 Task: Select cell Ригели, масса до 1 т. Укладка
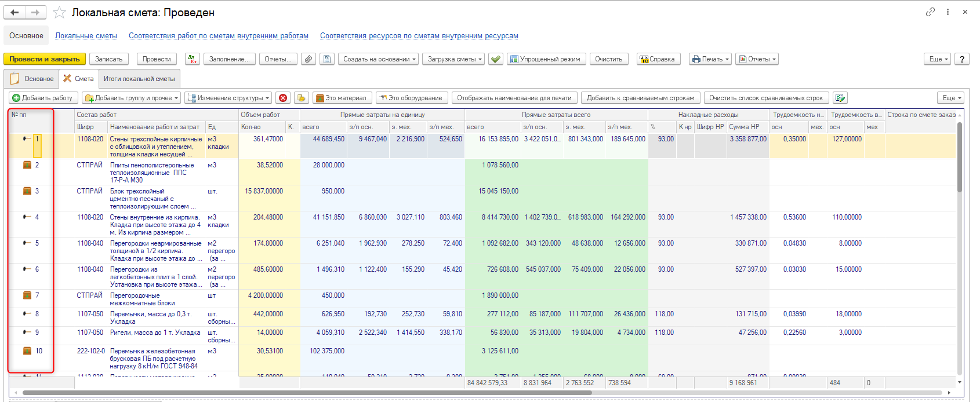pyautogui.click(x=157, y=336)
